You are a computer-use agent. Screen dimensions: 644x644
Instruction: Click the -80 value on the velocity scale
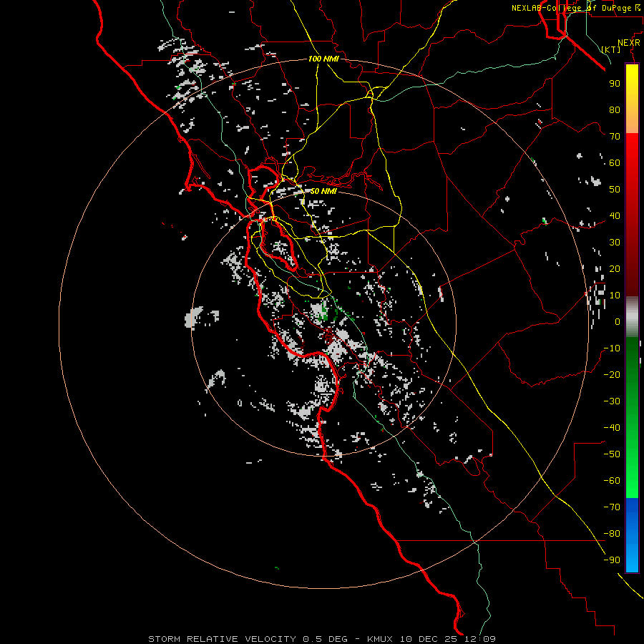point(612,534)
